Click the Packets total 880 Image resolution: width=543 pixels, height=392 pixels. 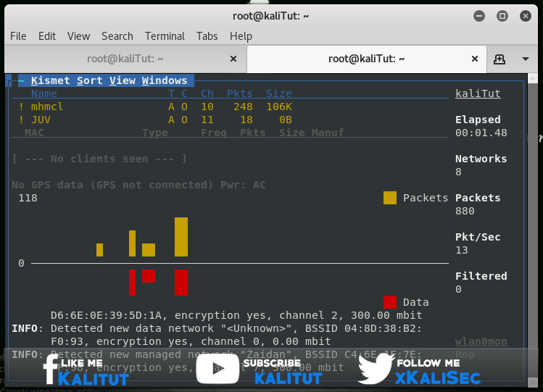(x=465, y=211)
